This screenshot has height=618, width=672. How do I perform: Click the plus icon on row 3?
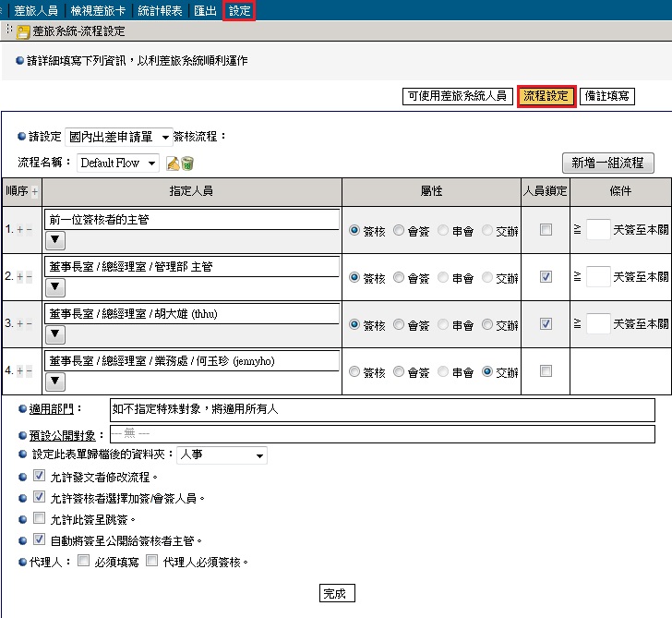pos(20,324)
